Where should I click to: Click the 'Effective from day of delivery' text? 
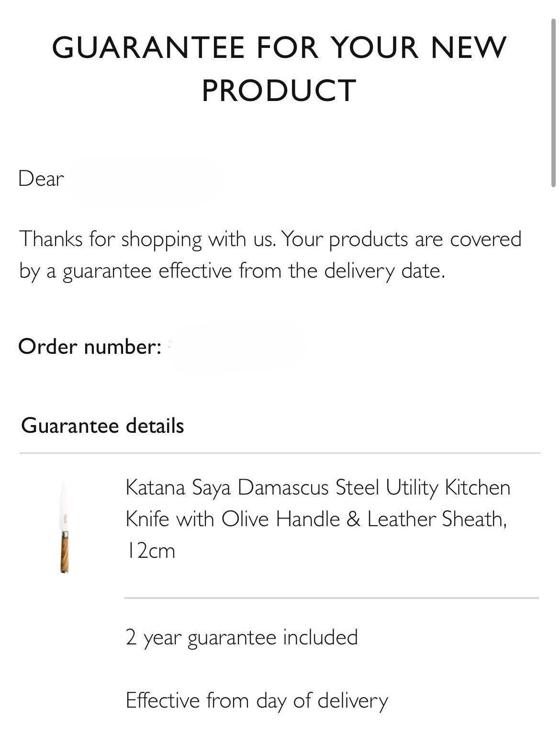(257, 700)
